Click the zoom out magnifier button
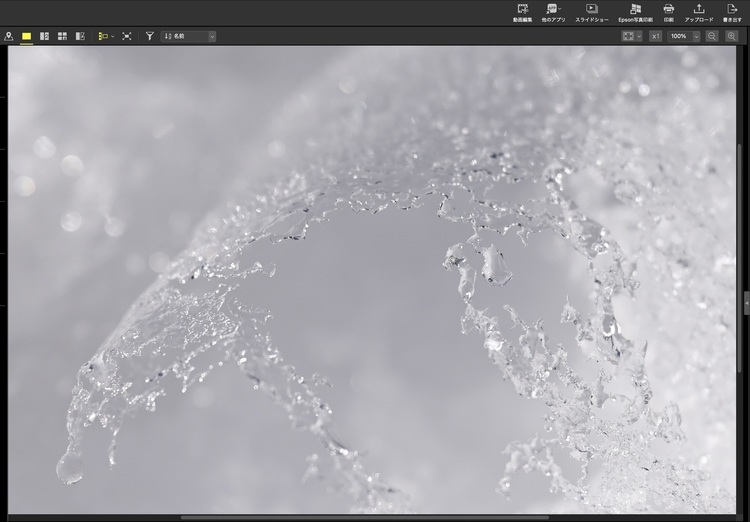Screen dimensions: 750x522 (712, 36)
